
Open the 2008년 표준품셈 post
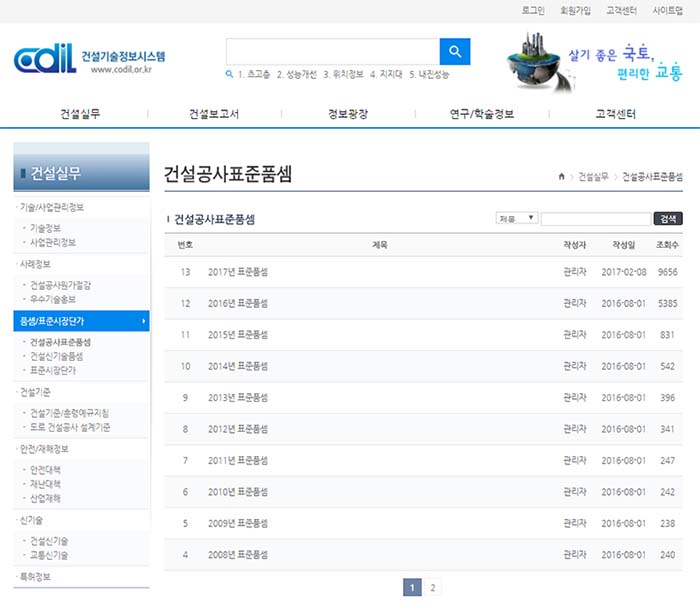[238, 555]
